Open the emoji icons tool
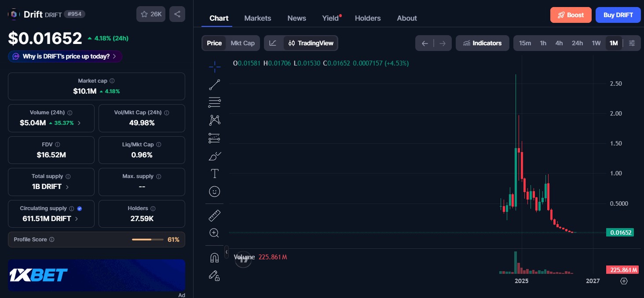This screenshot has height=298, width=644. (215, 192)
